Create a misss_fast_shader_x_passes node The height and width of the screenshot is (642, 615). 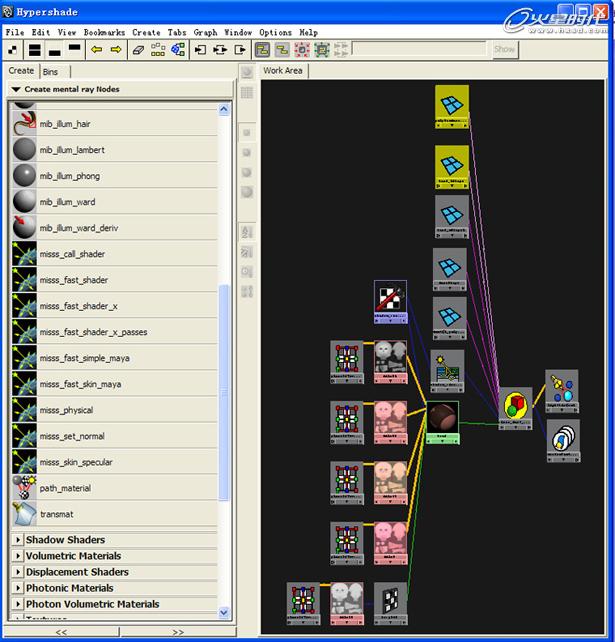coord(115,332)
